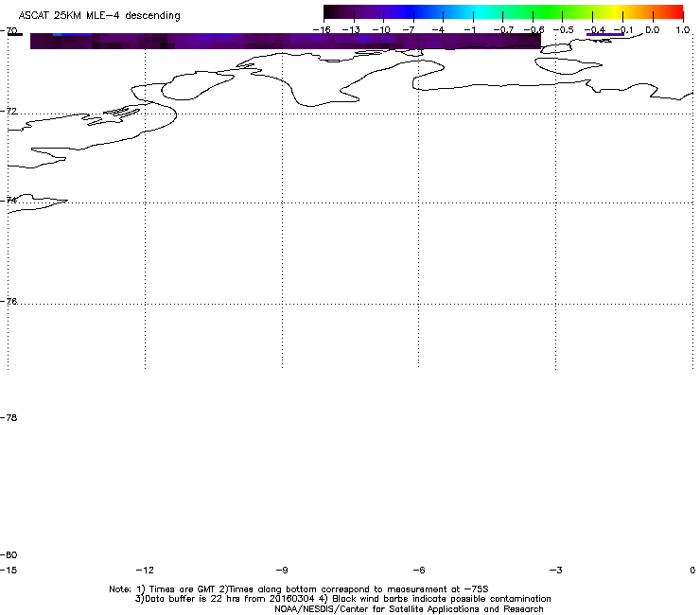
Task: Click the '1.0' color scale label
Action: (683, 30)
